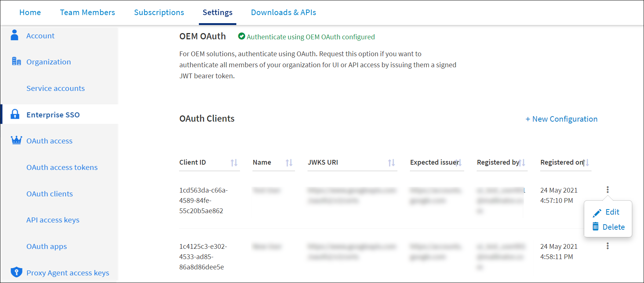Viewport: 644px width, 283px height.
Task: Add a New Configuration
Action: pos(561,119)
